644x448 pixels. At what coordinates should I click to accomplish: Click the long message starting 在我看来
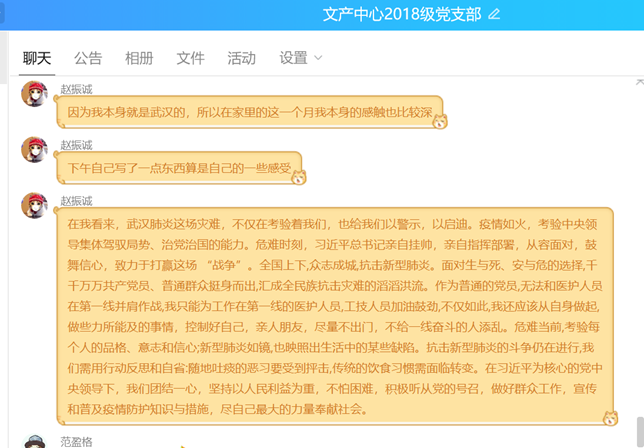[335, 315]
